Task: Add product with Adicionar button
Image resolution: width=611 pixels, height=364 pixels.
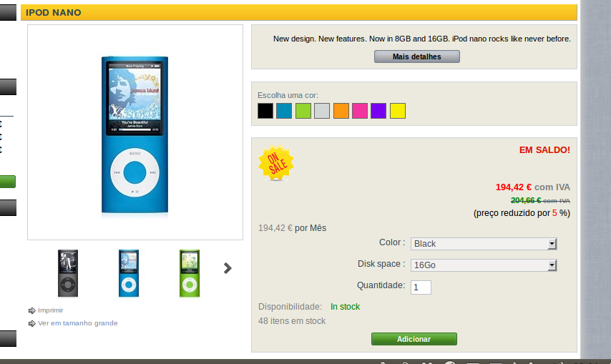Action: click(x=414, y=339)
